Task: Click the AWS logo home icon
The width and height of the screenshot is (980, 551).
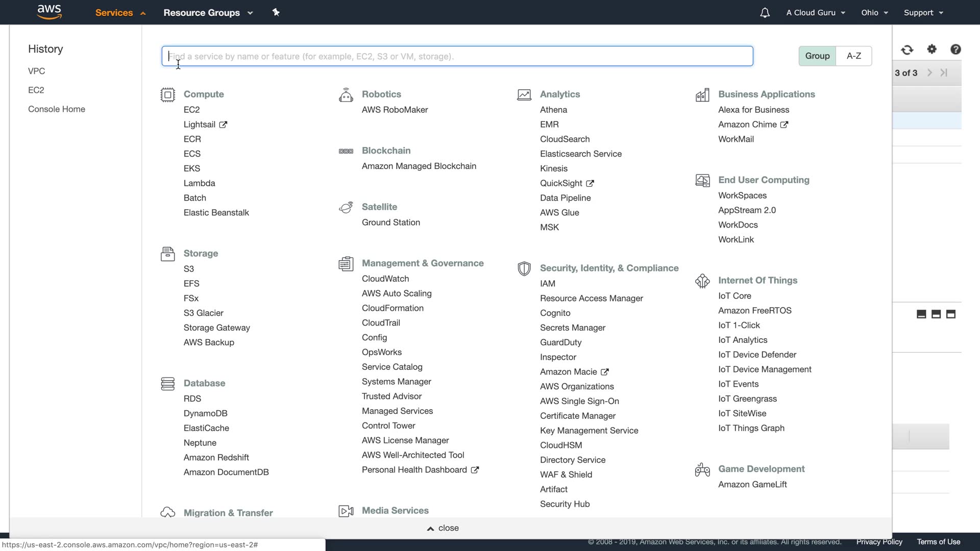Action: click(x=50, y=12)
